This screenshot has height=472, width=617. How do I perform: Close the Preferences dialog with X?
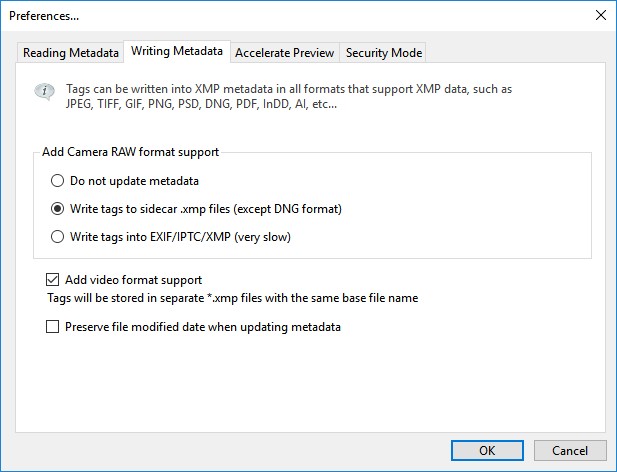click(x=600, y=15)
